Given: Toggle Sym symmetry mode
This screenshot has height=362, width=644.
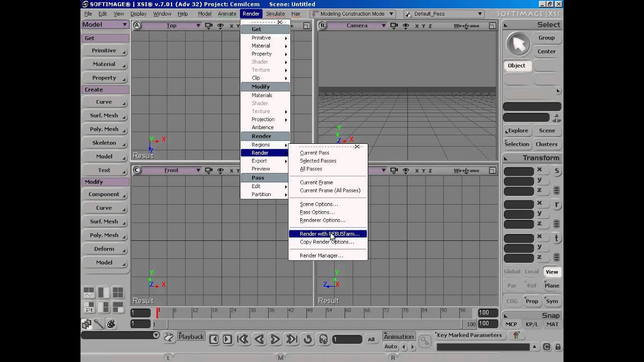Looking at the screenshot, I should pos(552,301).
